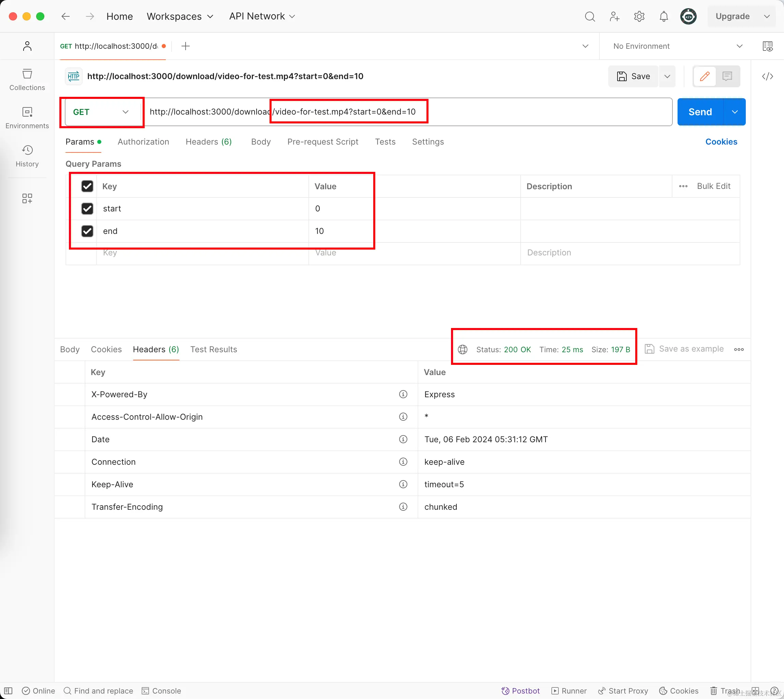The height and width of the screenshot is (699, 784).
Task: Open Runner from the status bar
Action: pos(569,691)
